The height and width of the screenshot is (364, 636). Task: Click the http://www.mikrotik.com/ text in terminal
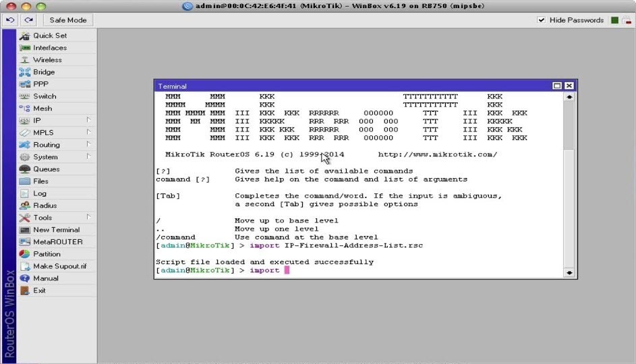click(438, 154)
